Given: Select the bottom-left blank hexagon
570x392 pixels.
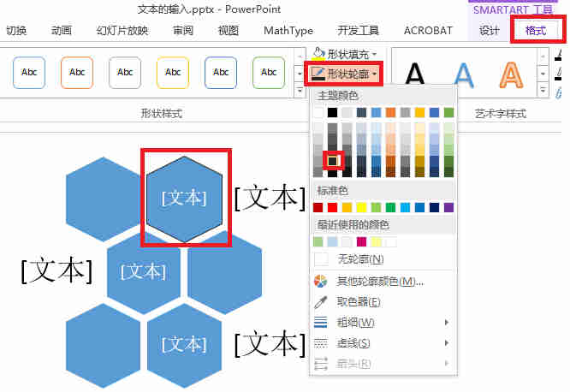Looking at the screenshot, I should point(104,346).
